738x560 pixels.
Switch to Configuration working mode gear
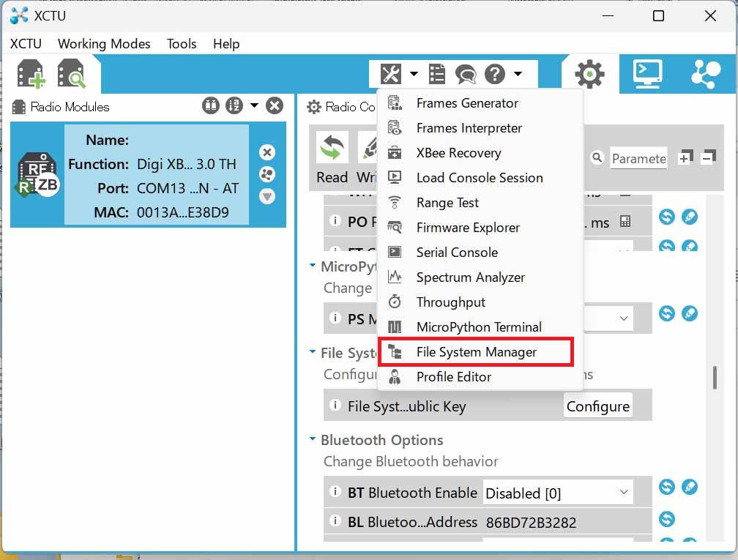[x=589, y=75]
